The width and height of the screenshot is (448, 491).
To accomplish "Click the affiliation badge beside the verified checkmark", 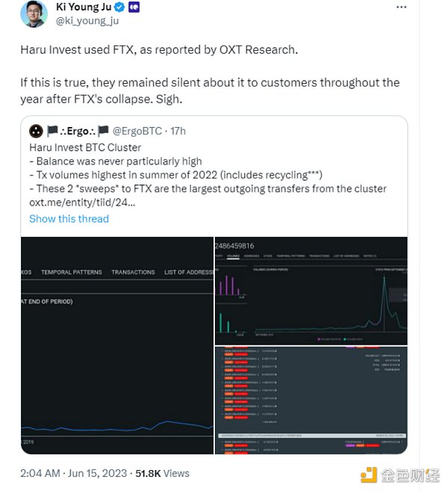I will point(134,7).
